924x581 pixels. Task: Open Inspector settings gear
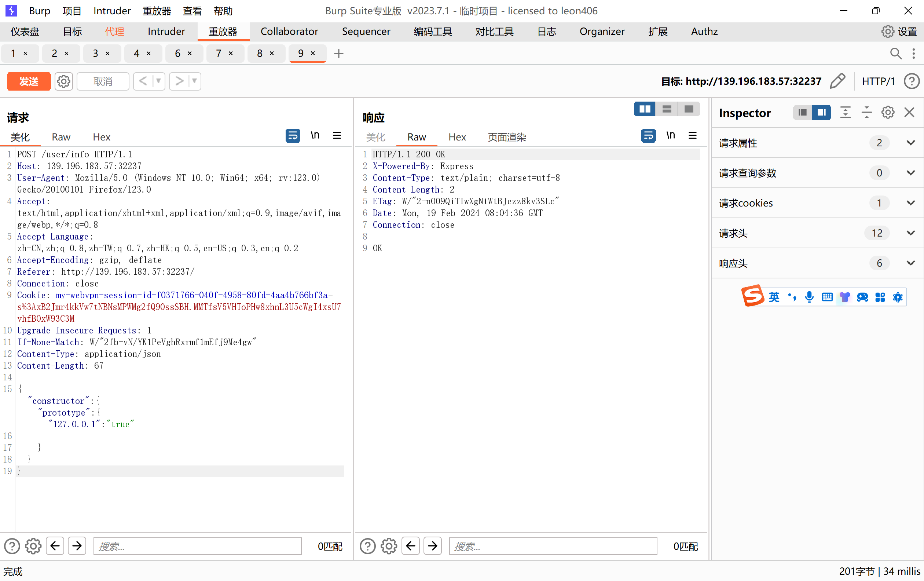pos(888,113)
